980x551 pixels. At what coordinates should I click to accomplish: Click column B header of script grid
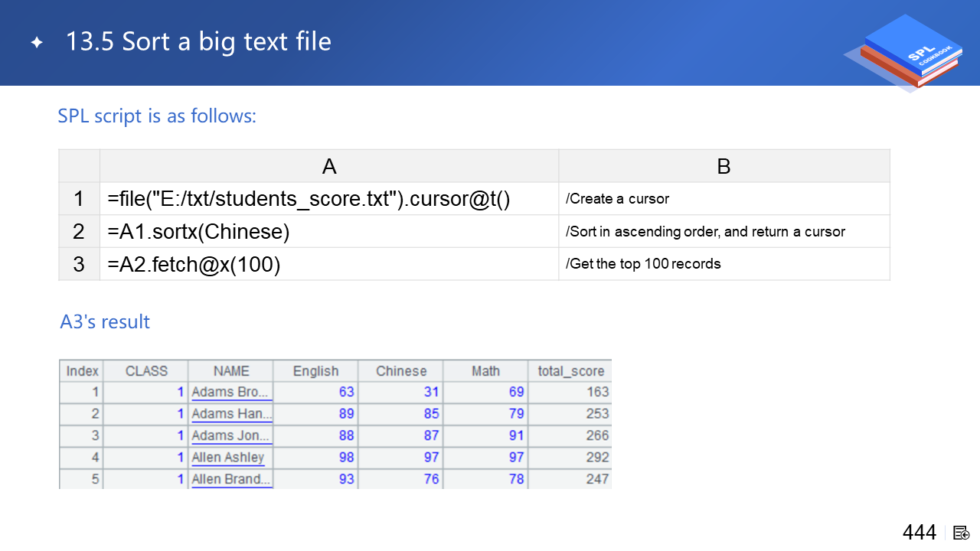click(x=724, y=166)
